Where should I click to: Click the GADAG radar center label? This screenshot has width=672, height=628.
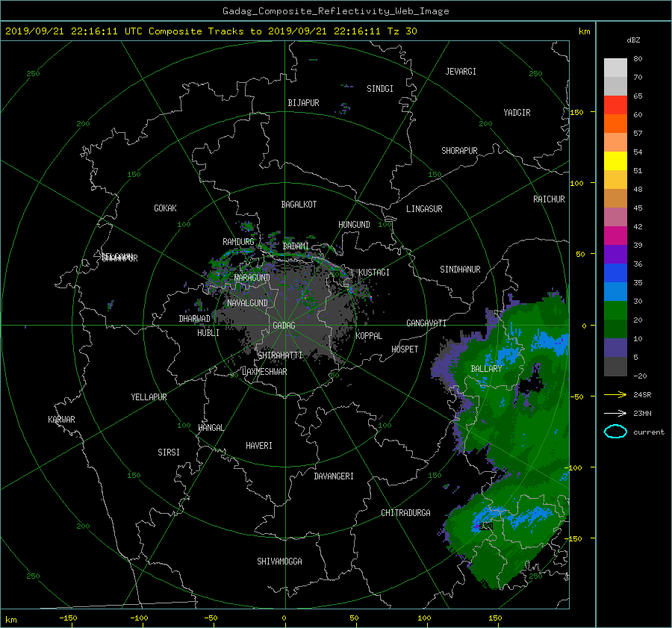tap(284, 326)
